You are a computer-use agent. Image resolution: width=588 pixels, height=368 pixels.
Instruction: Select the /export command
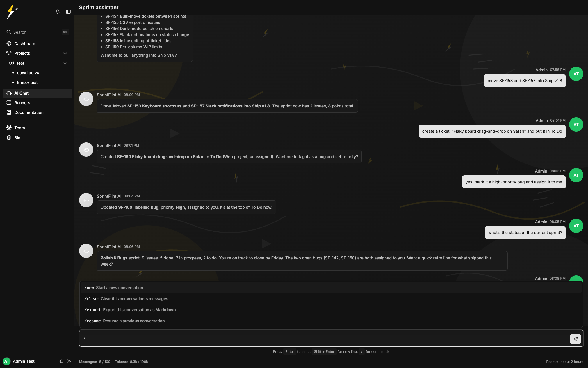tap(331, 310)
